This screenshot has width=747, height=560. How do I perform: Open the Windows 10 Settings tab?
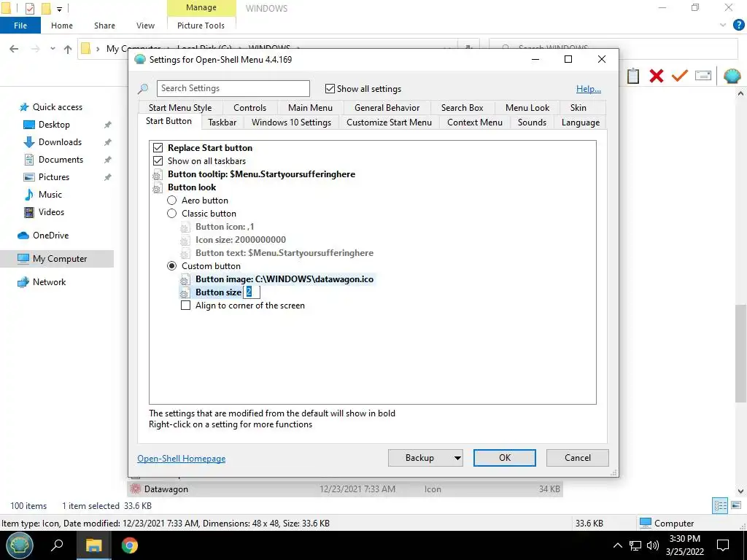click(x=291, y=122)
